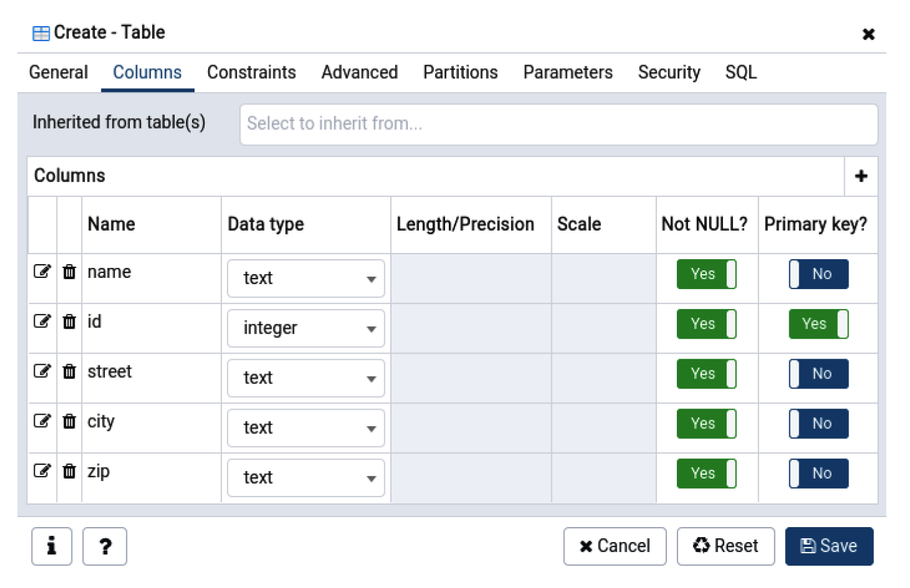Screen dimensions: 910x588
Task: Edit the name column row
Action: (x=42, y=272)
